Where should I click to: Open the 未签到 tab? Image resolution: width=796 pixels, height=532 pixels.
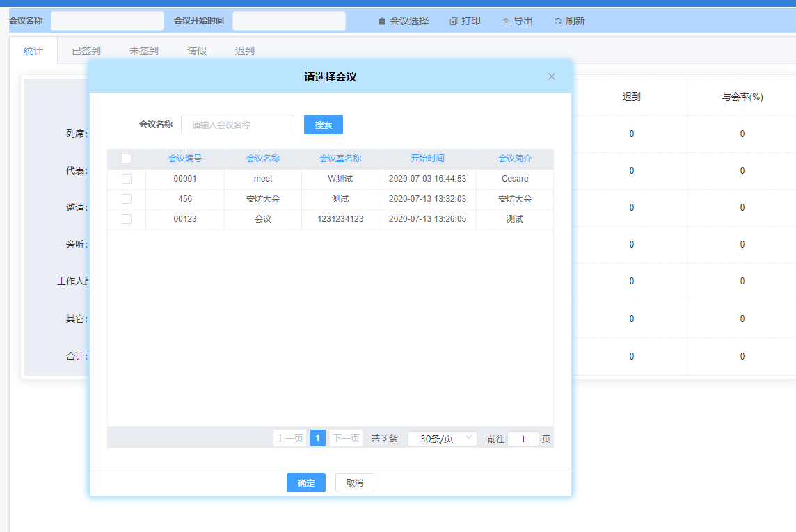[x=143, y=51]
